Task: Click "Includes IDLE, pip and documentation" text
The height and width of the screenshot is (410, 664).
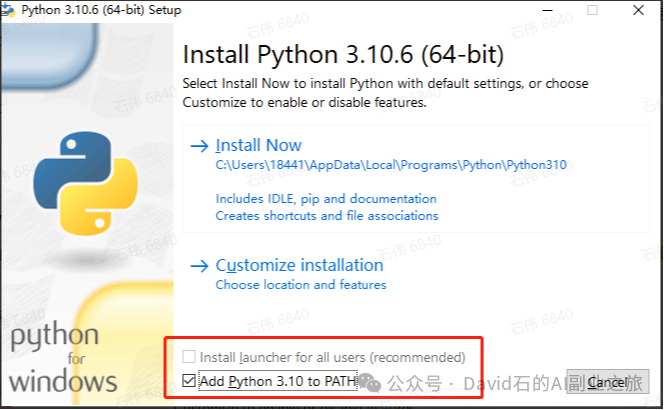Action: pyautogui.click(x=326, y=199)
